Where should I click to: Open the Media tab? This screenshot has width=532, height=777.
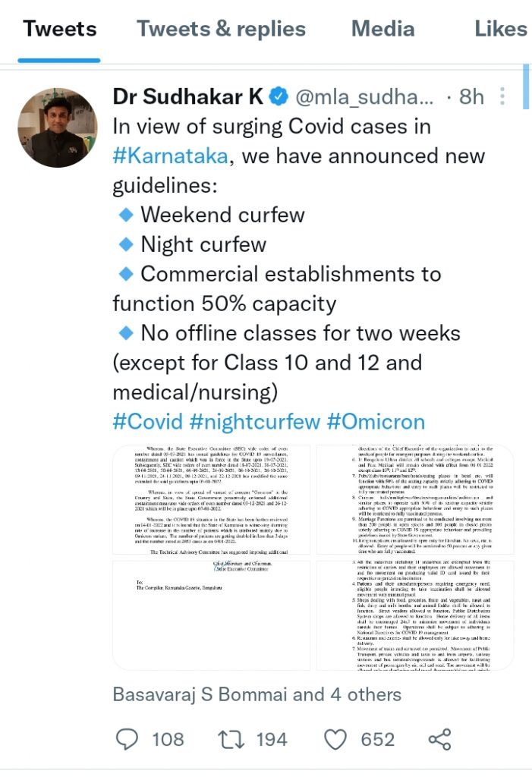coord(382,30)
